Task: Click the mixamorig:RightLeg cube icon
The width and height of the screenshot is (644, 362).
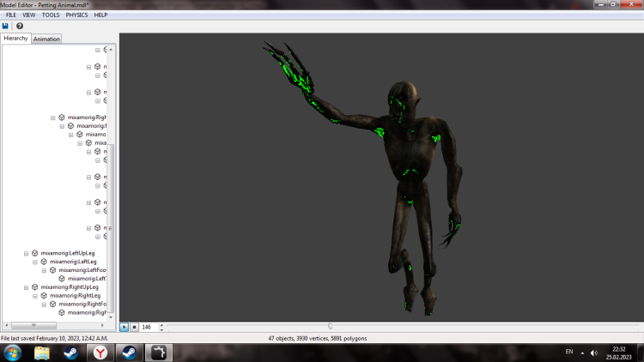Action: [44, 295]
